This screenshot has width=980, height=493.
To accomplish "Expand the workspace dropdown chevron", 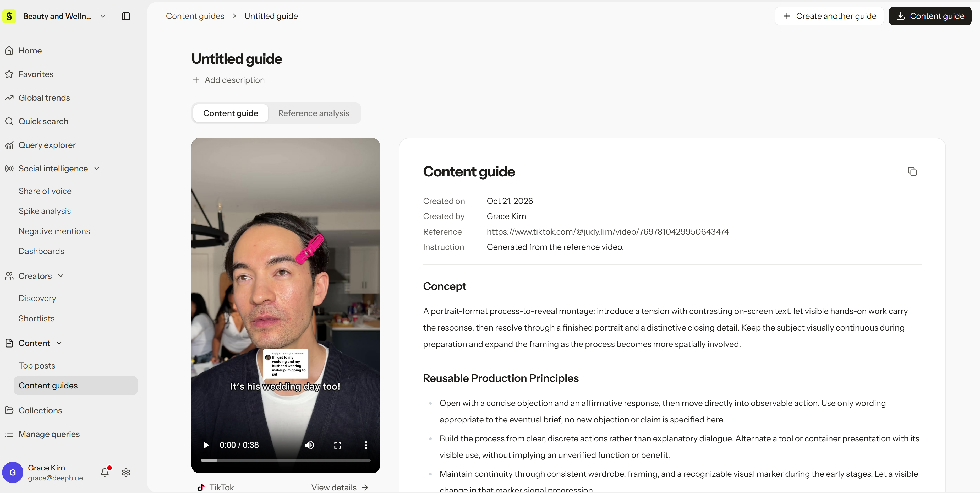I will [x=103, y=16].
